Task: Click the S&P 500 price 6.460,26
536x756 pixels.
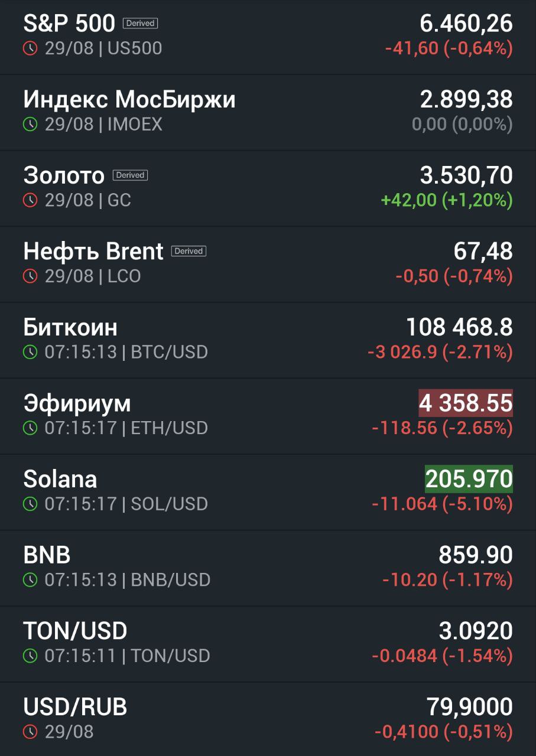Action: [x=466, y=24]
